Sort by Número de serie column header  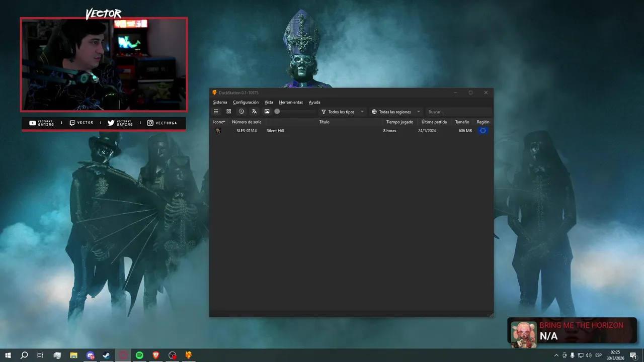click(247, 122)
